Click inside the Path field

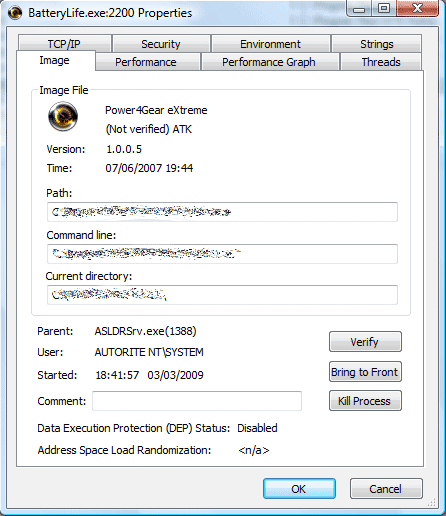(222, 212)
